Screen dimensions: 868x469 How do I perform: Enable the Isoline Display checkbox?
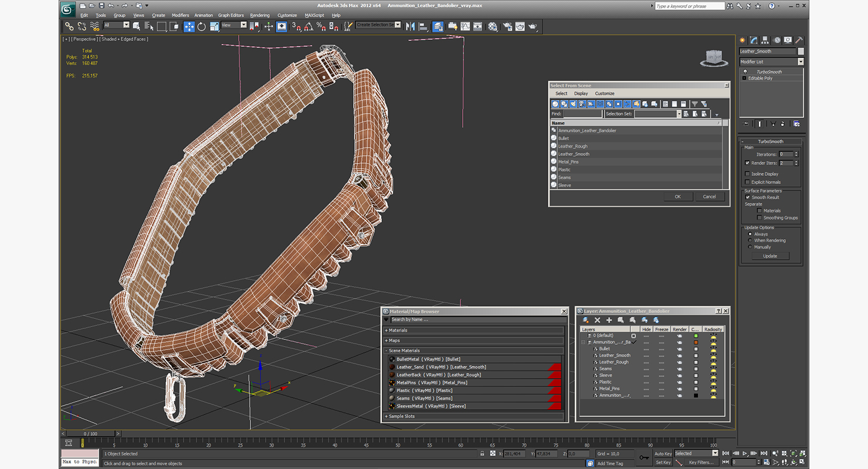coord(747,174)
